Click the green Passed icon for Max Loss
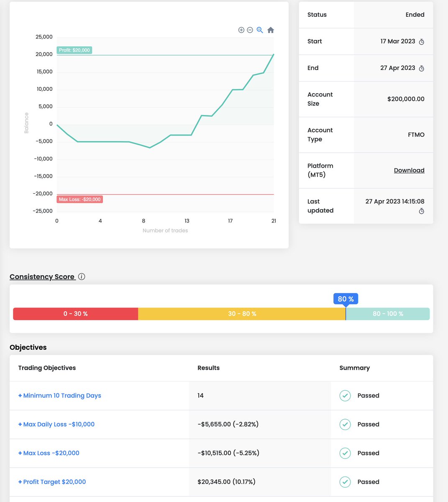Screen dimensions: 448x502 [345, 453]
